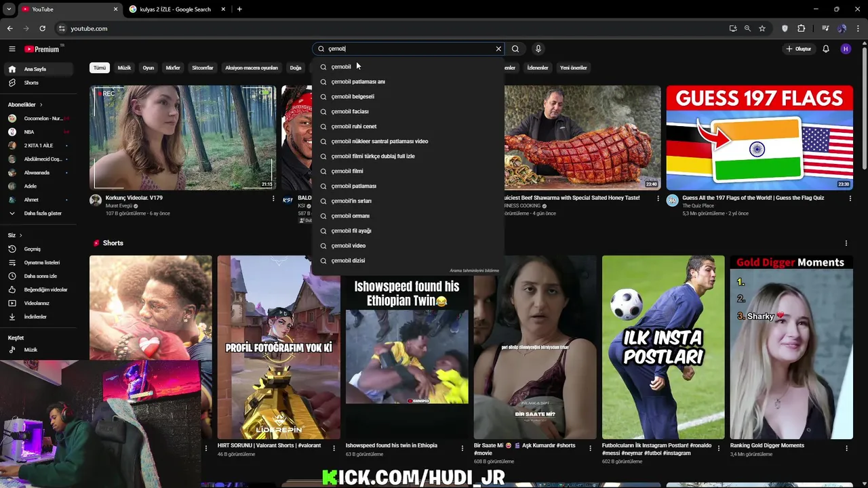Choose 'çernobil filmi türkçe dublaj full izle'
Image resolution: width=868 pixels, height=488 pixels.
[x=408, y=156]
